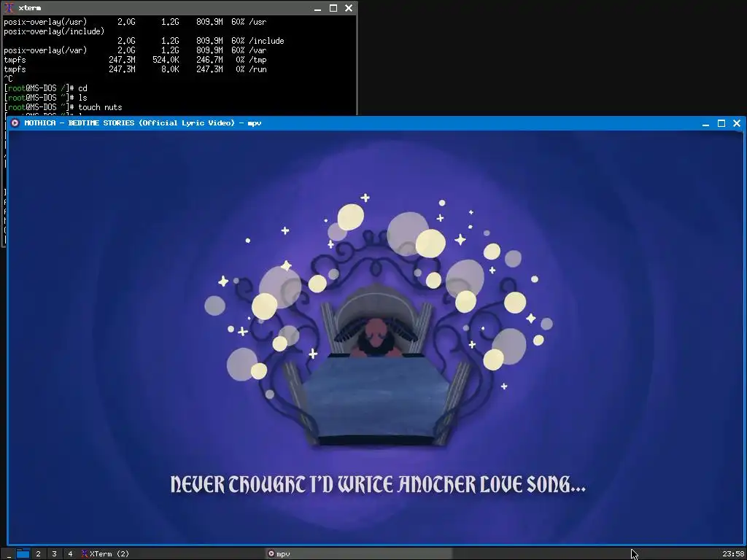Maximize the xterm window

tap(333, 8)
